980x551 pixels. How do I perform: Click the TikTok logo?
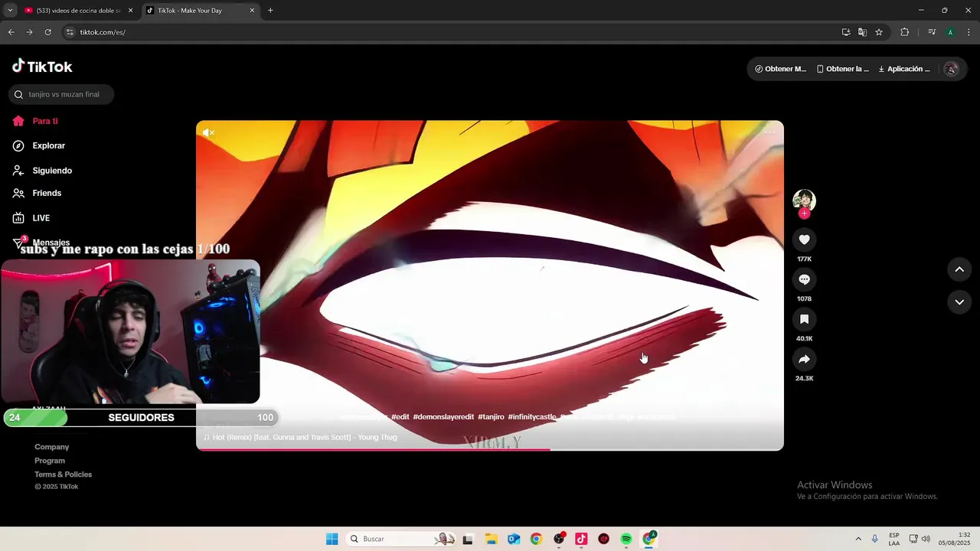coord(42,67)
